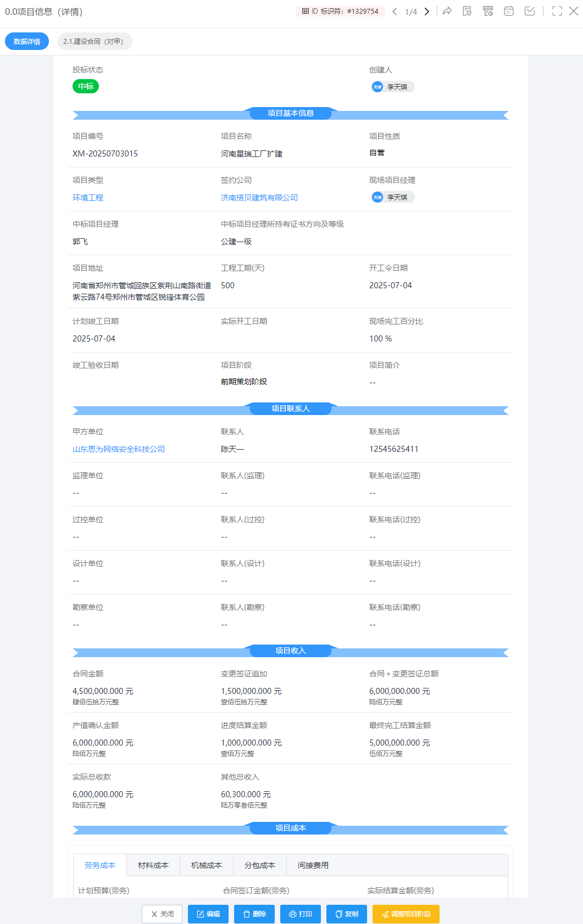
Task: Click the 环境工程 project type link
Action: pos(88,198)
